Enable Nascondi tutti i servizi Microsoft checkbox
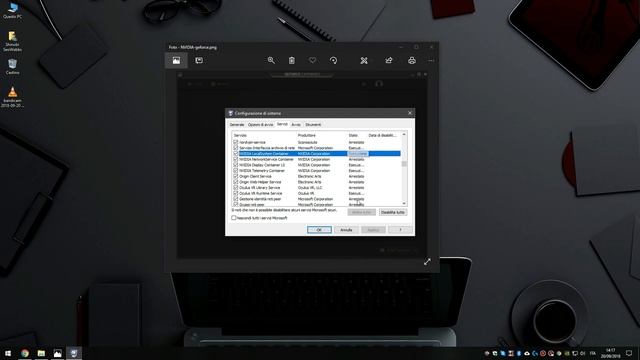Image resolution: width=640 pixels, height=360 pixels. click(x=234, y=218)
